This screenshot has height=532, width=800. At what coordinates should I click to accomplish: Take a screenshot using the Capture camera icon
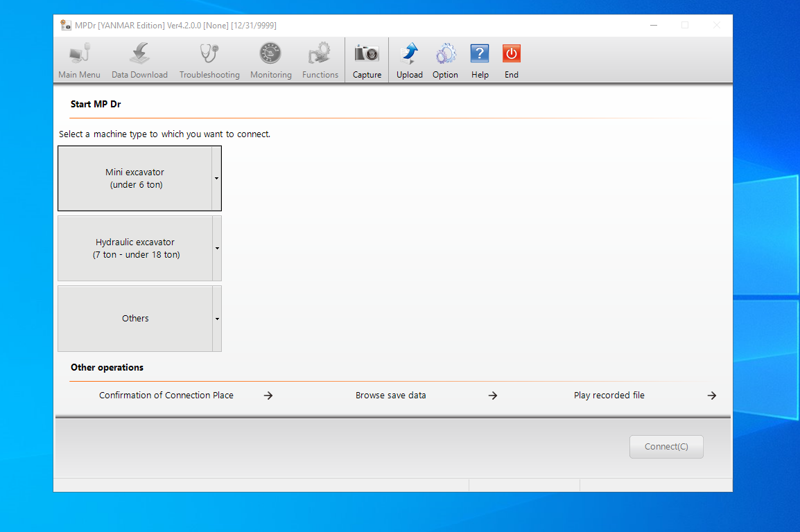pos(366,59)
